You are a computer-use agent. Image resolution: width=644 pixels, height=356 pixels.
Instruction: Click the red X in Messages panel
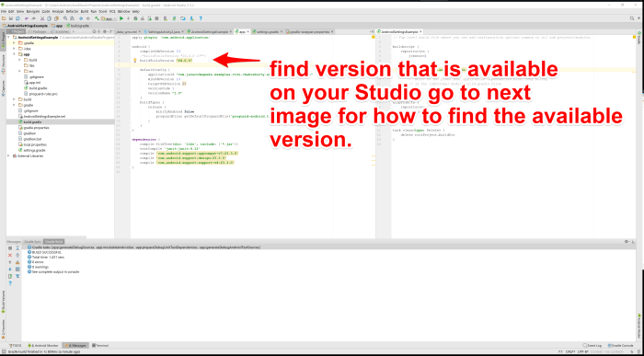pos(10,255)
